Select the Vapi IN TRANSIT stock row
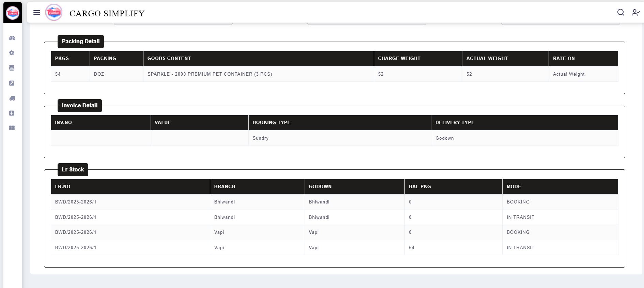Image resolution: width=644 pixels, height=288 pixels. (x=334, y=248)
